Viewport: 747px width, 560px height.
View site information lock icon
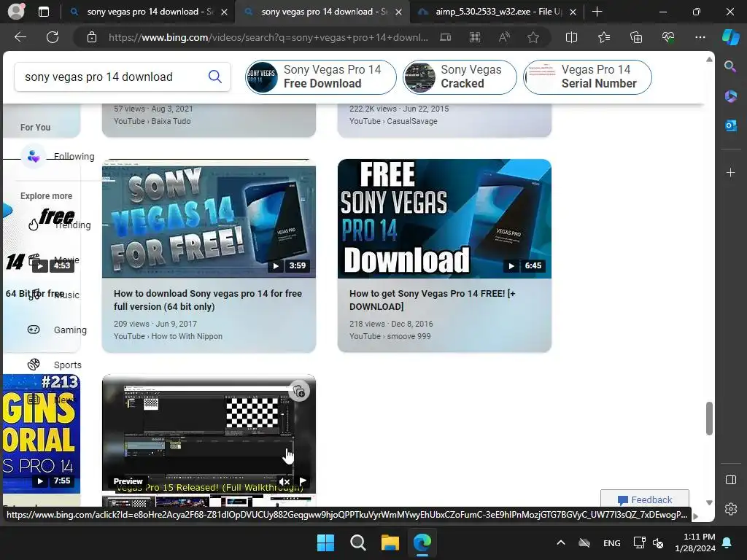(x=92, y=37)
